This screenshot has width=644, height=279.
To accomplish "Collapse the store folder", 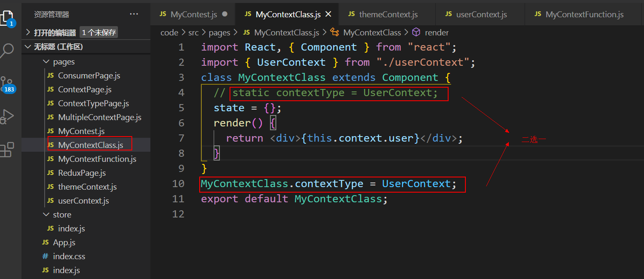I will click(46, 215).
